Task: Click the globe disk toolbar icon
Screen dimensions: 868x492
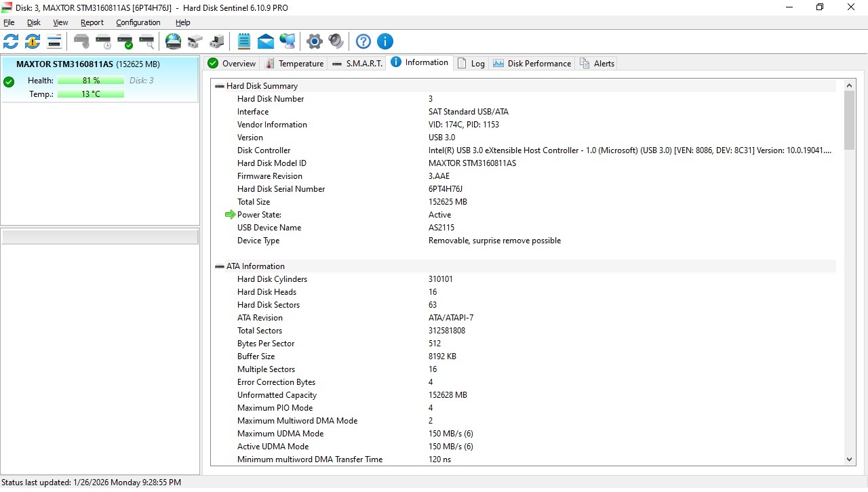Action: pyautogui.click(x=174, y=41)
